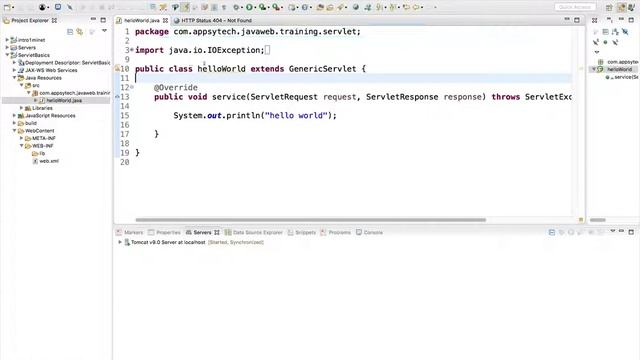Expand the Libraries node

22,108
